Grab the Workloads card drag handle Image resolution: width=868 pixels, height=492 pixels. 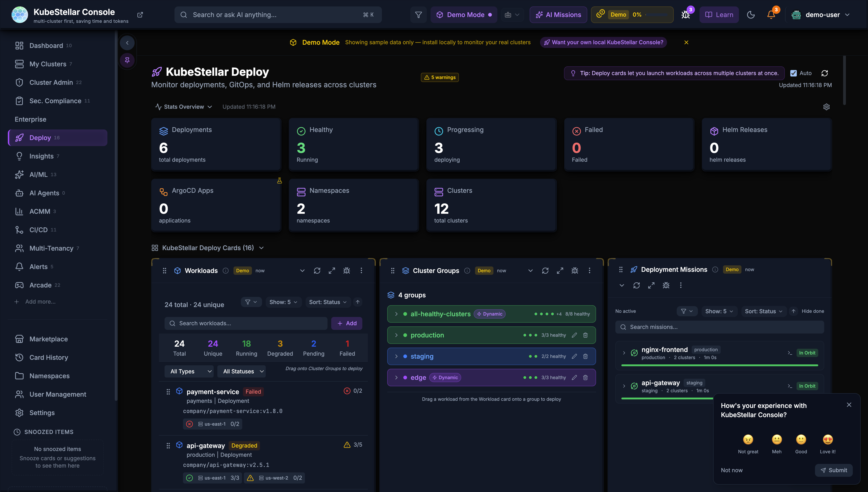(x=164, y=271)
